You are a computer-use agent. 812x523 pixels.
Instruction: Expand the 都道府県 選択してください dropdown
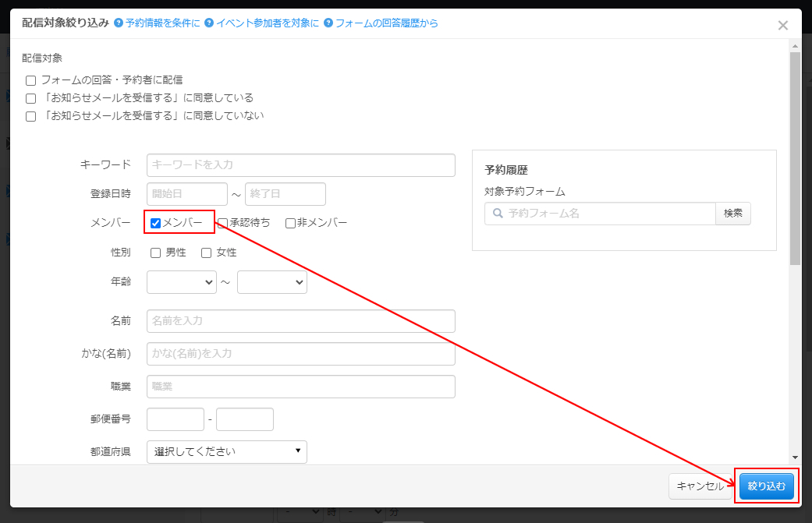[227, 451]
